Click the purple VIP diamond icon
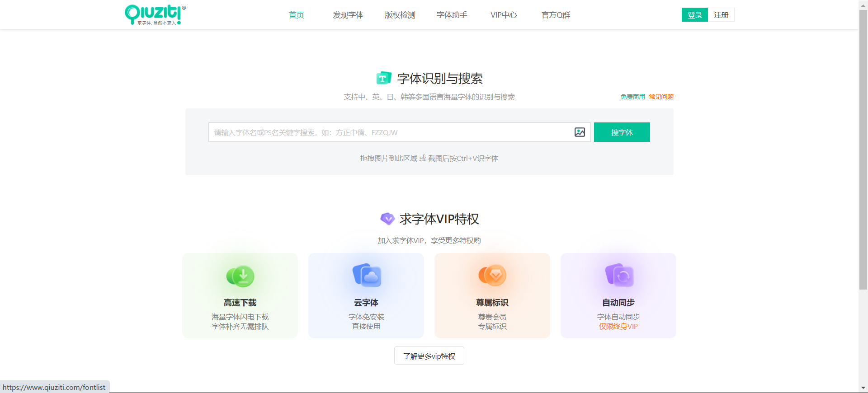The height and width of the screenshot is (393, 868). click(x=387, y=219)
